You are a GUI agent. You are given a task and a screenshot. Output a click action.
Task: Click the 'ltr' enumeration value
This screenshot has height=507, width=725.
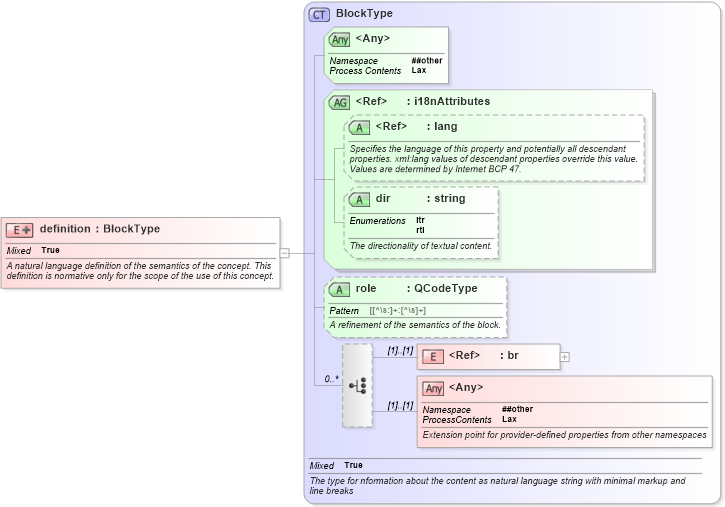(x=420, y=220)
